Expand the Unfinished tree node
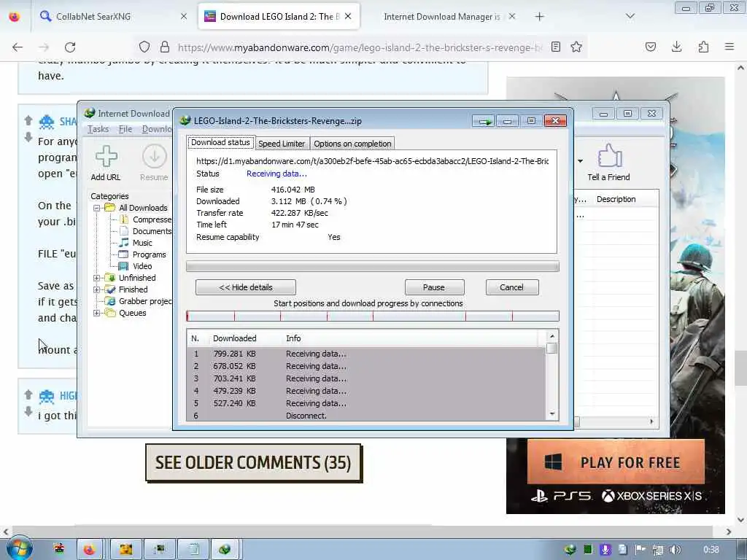 point(97,278)
